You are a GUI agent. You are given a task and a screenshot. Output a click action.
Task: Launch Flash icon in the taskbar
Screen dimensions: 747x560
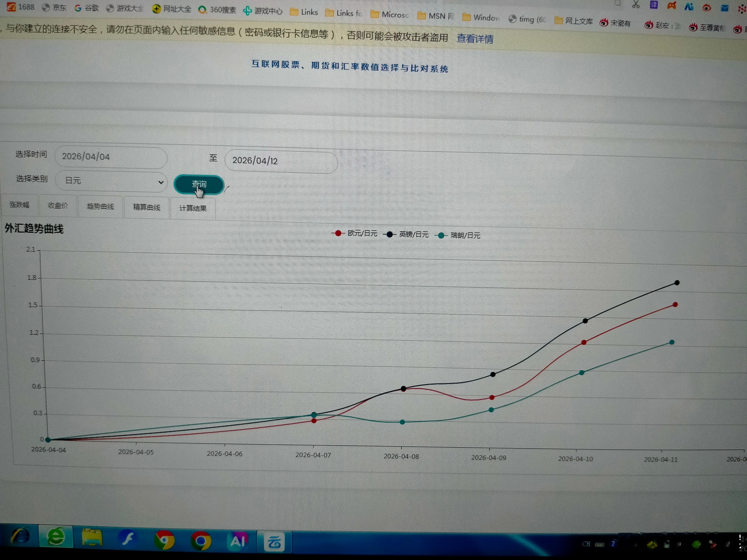[128, 539]
